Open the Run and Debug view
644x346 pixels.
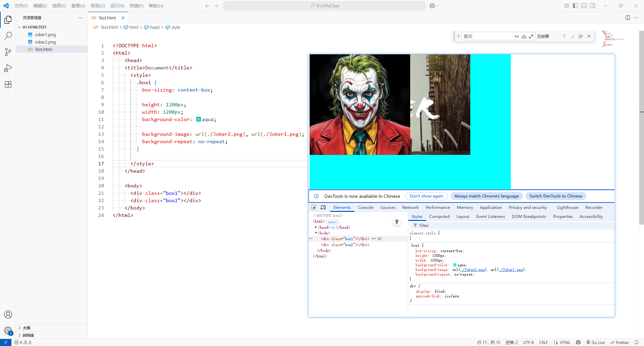8,68
